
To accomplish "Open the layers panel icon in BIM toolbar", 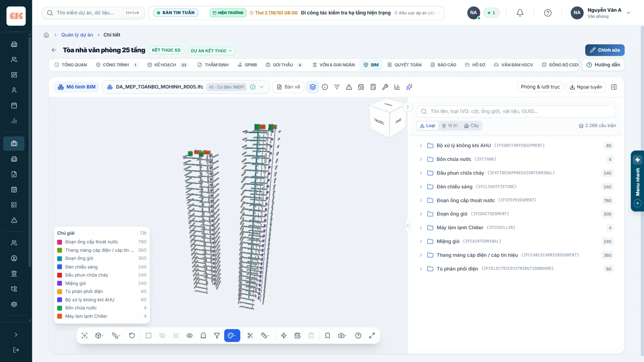I will 313,87.
